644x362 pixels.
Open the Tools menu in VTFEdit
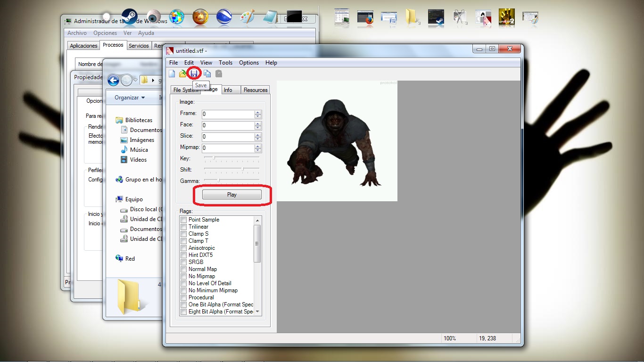pos(225,63)
